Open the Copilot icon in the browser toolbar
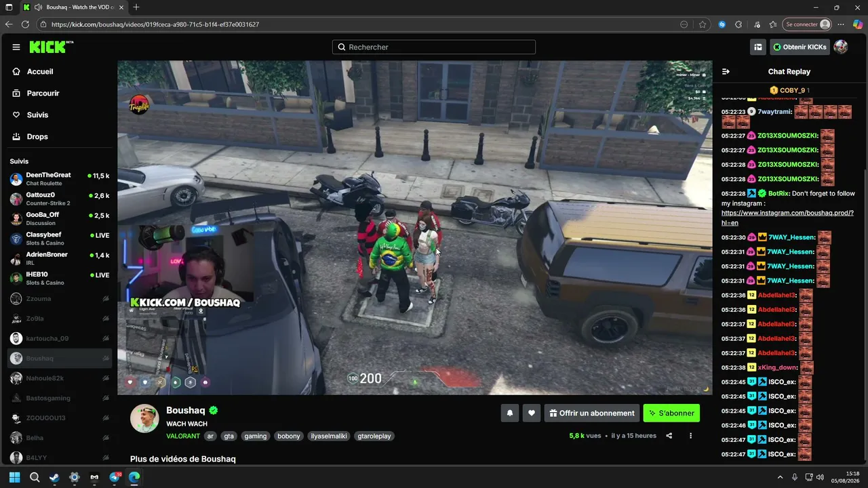This screenshot has height=488, width=868. tap(858, 24)
